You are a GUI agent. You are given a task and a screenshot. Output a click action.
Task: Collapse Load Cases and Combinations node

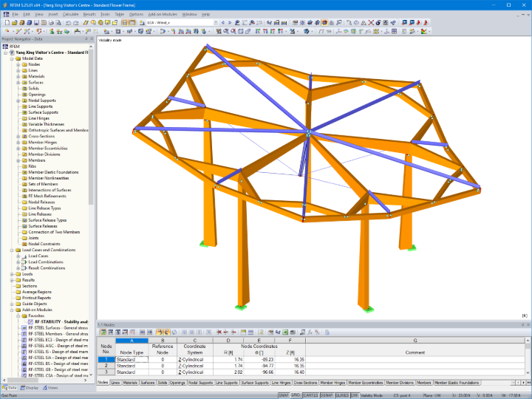click(x=12, y=250)
